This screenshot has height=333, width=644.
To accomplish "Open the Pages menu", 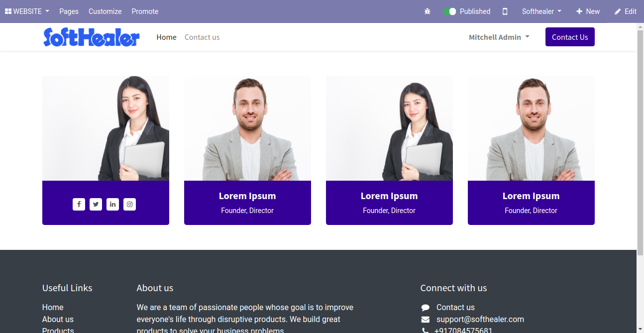I will 69,11.
